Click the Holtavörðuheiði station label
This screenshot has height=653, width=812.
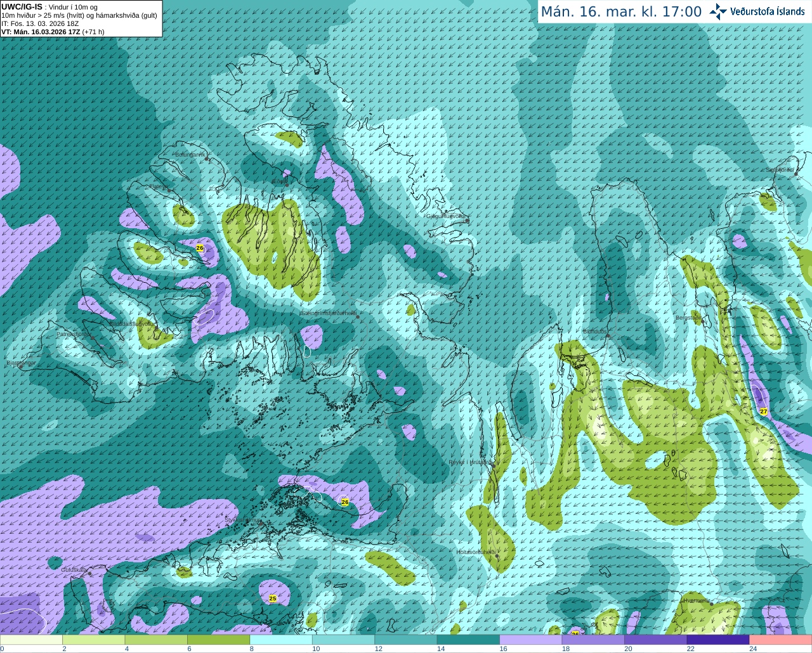point(476,552)
